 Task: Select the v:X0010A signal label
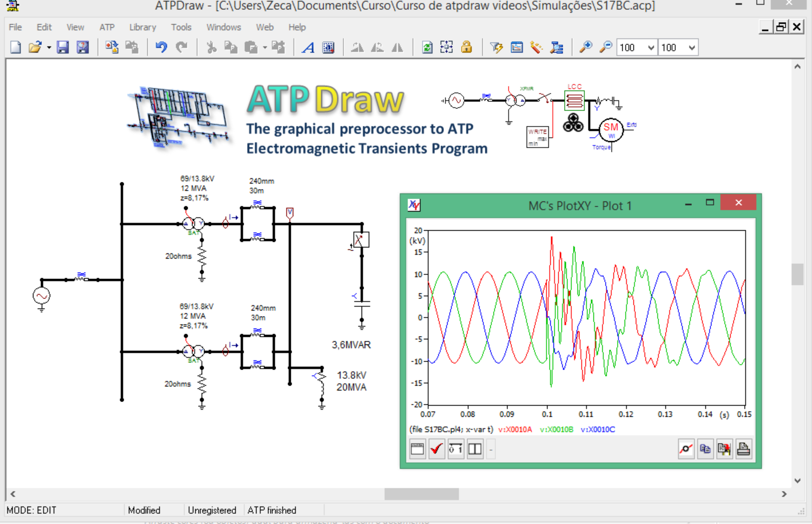pos(516,429)
